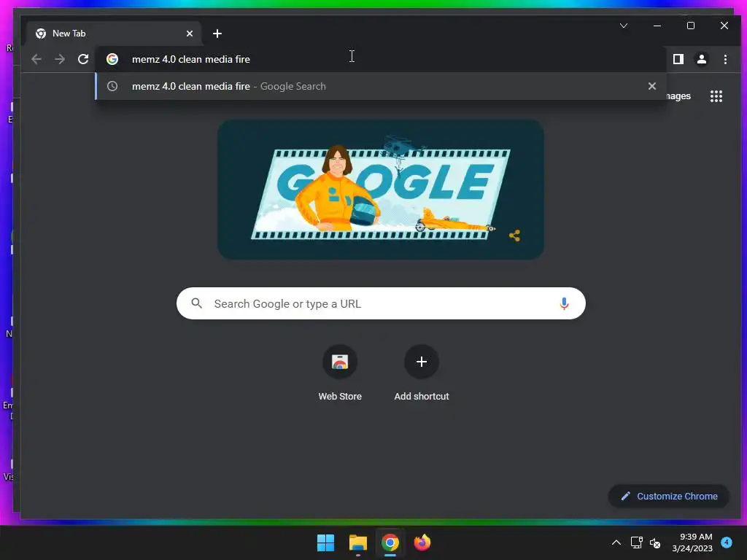Viewport: 747px width, 560px height.
Task: Open the notification badge showing 4
Action: click(727, 542)
